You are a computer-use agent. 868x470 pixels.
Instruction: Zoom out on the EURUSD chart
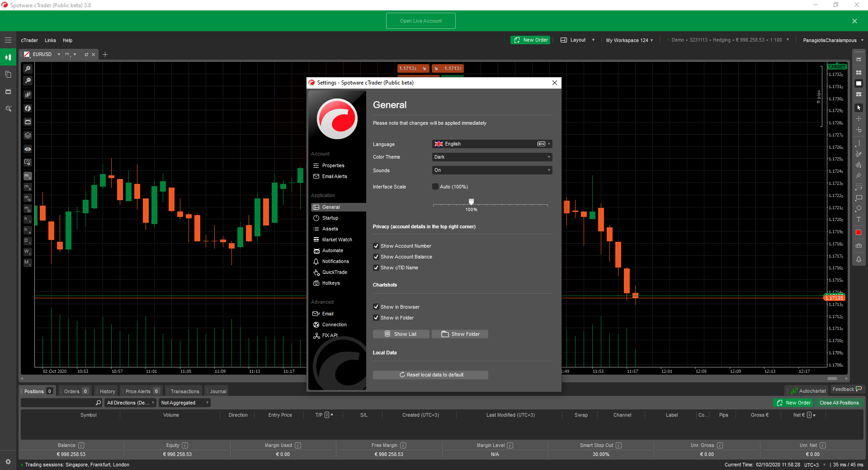pyautogui.click(x=28, y=81)
